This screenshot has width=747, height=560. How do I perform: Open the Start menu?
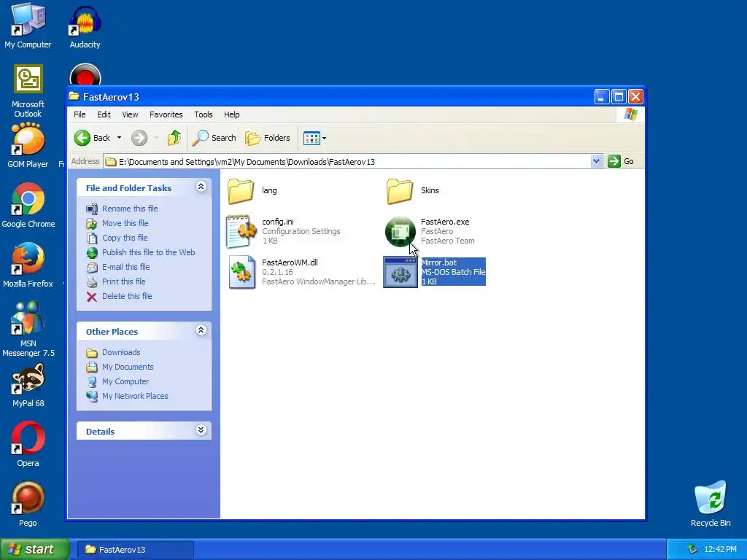click(35, 549)
